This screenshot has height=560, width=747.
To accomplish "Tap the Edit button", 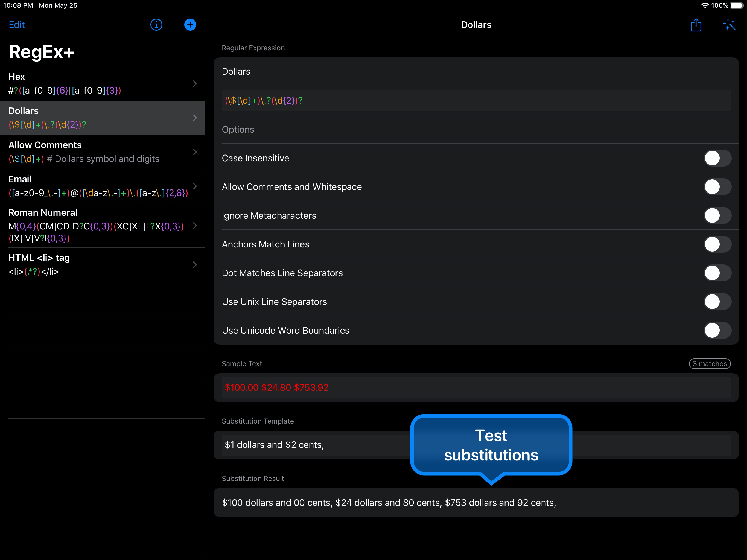I will click(17, 25).
